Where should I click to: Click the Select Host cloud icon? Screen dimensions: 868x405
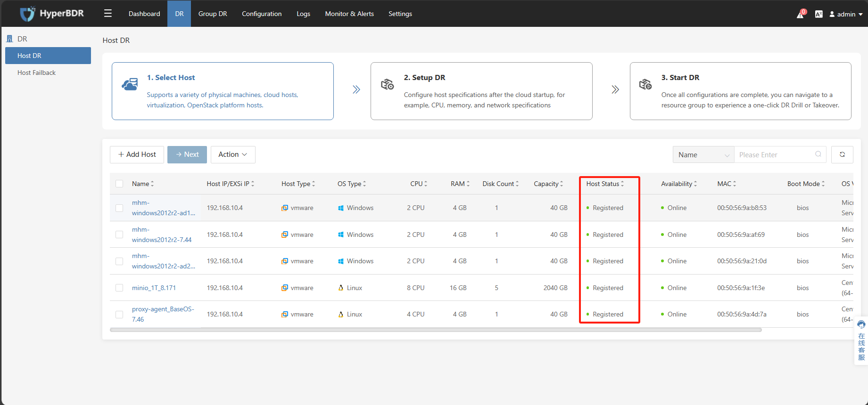[x=130, y=84]
